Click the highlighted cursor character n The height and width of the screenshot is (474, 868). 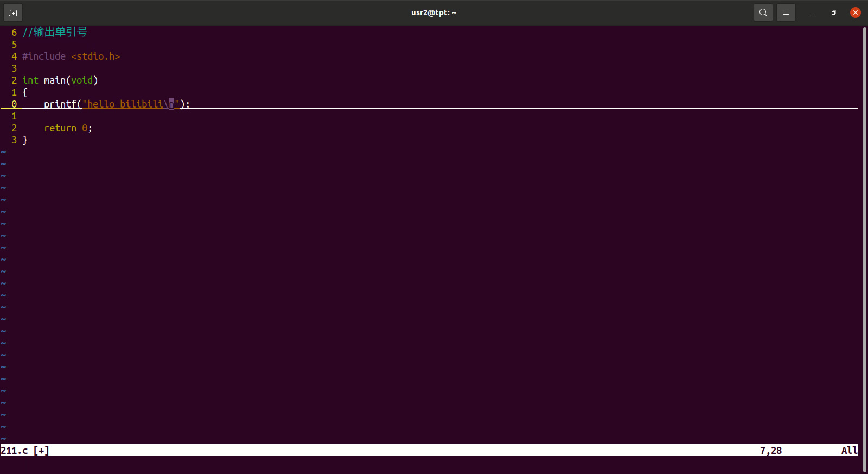171,104
